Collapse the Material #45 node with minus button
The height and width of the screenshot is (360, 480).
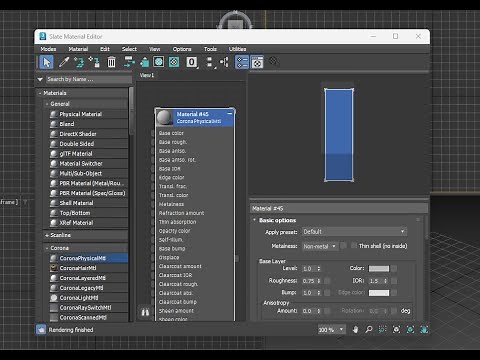[230, 114]
